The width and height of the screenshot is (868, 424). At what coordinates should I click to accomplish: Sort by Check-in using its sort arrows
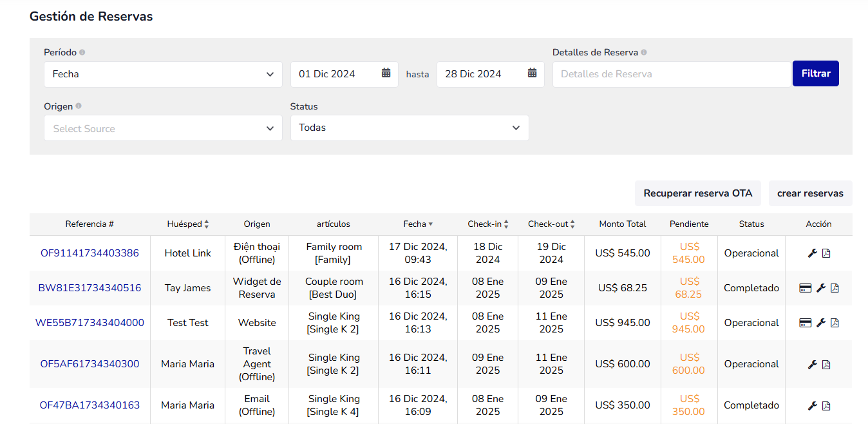point(506,224)
